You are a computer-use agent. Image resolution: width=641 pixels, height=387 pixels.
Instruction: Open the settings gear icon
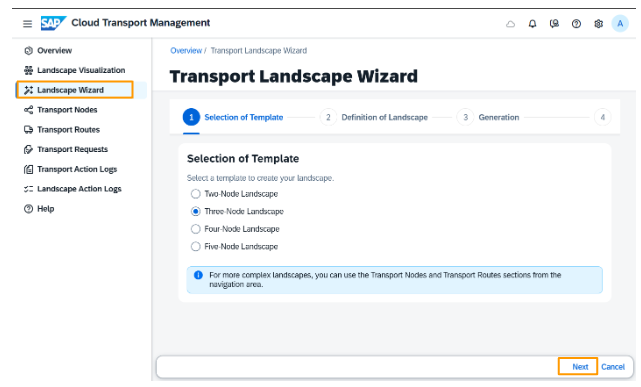(598, 24)
